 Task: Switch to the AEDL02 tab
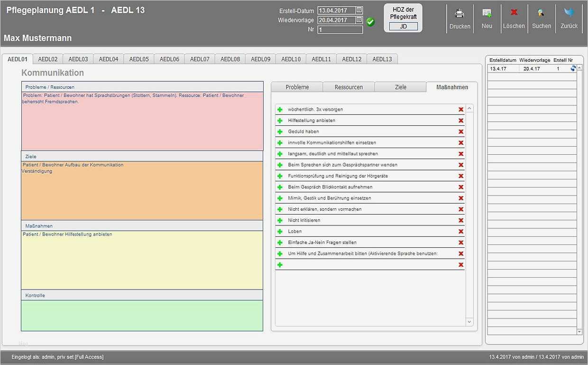point(48,59)
